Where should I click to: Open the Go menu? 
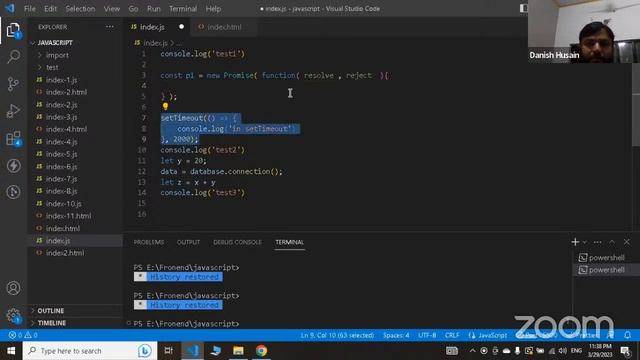pos(133,9)
